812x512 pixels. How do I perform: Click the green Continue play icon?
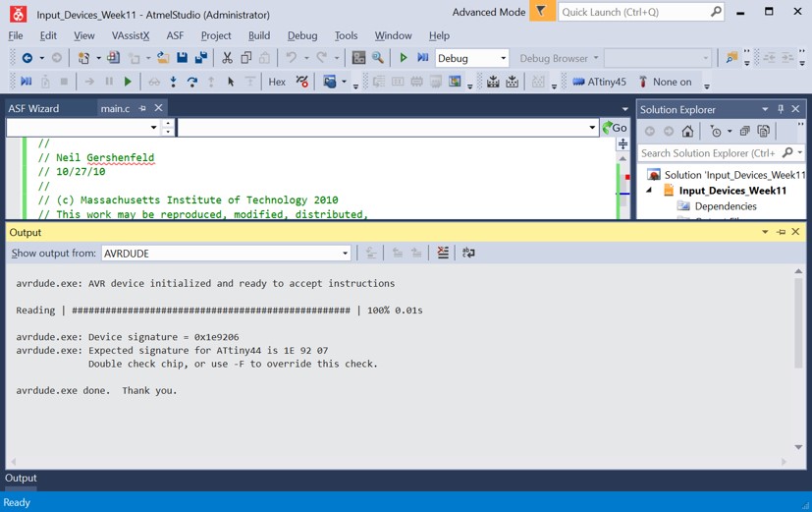tap(128, 82)
